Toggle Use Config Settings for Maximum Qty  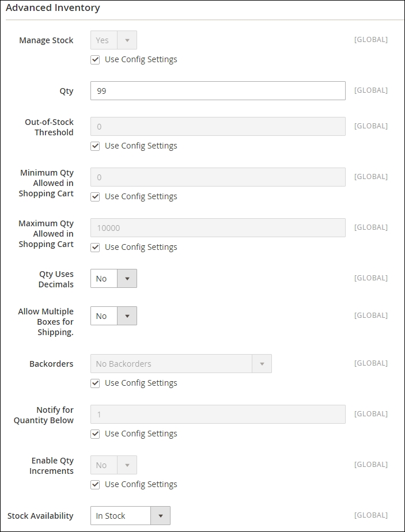click(x=96, y=248)
